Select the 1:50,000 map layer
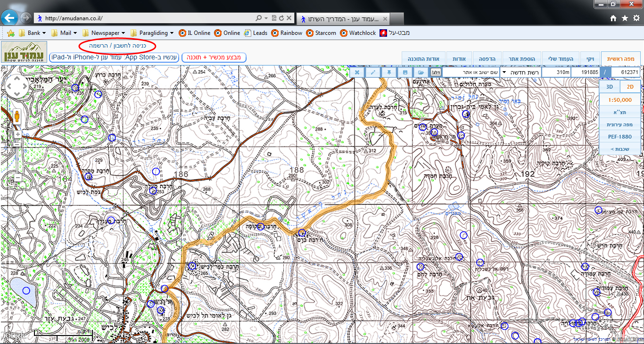This screenshot has height=344, width=644. [619, 100]
